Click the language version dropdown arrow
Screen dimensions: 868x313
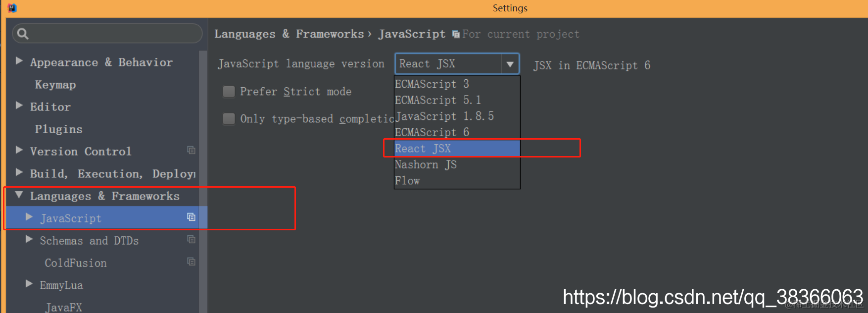pyautogui.click(x=510, y=64)
